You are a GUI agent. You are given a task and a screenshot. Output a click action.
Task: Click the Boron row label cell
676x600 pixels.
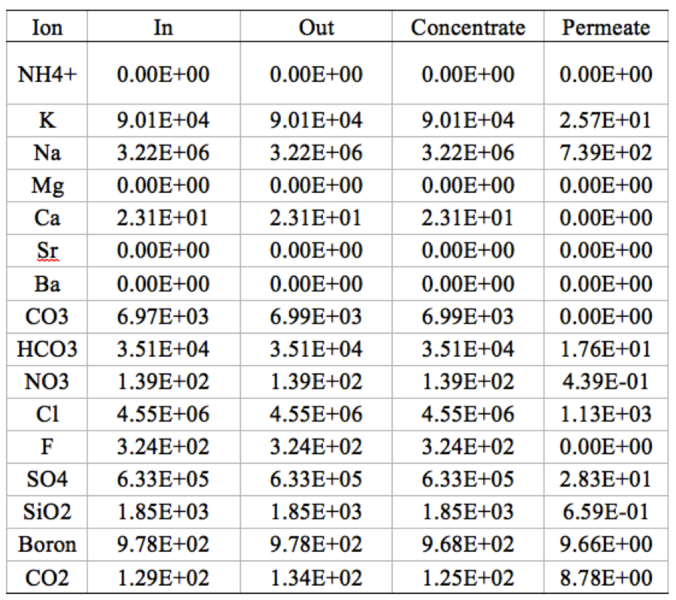coord(47,545)
